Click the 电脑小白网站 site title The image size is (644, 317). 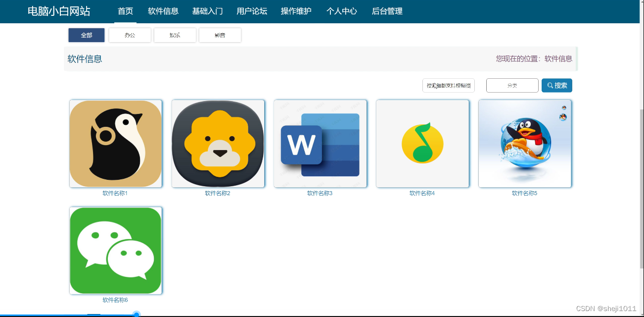tap(59, 11)
